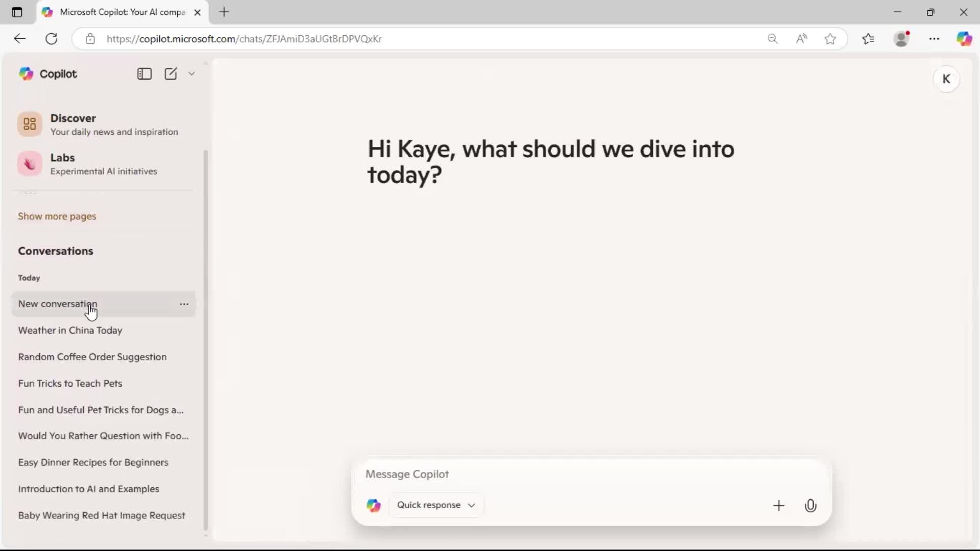This screenshot has height=551, width=980.
Task: Activate the microphone voice input
Action: click(x=811, y=506)
